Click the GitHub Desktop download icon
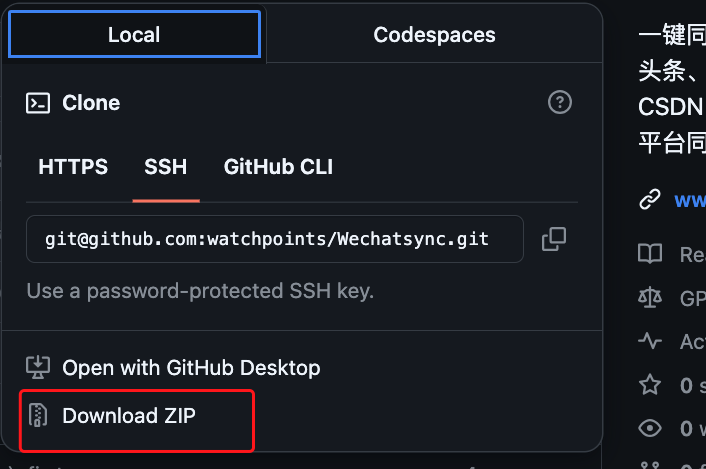 38,367
